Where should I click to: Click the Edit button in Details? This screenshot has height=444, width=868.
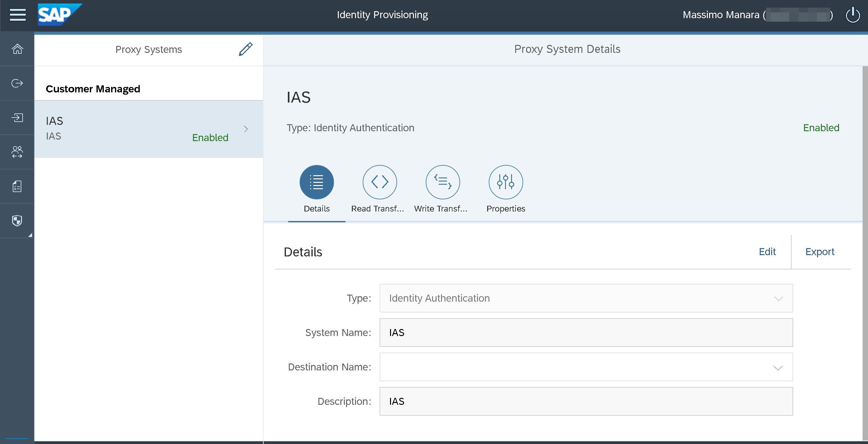(767, 252)
